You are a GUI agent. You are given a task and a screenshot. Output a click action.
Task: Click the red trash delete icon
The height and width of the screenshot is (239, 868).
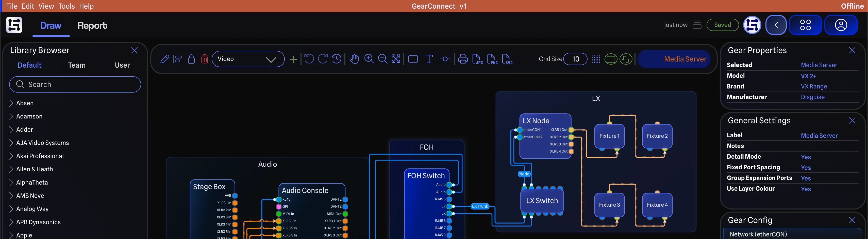tap(205, 59)
